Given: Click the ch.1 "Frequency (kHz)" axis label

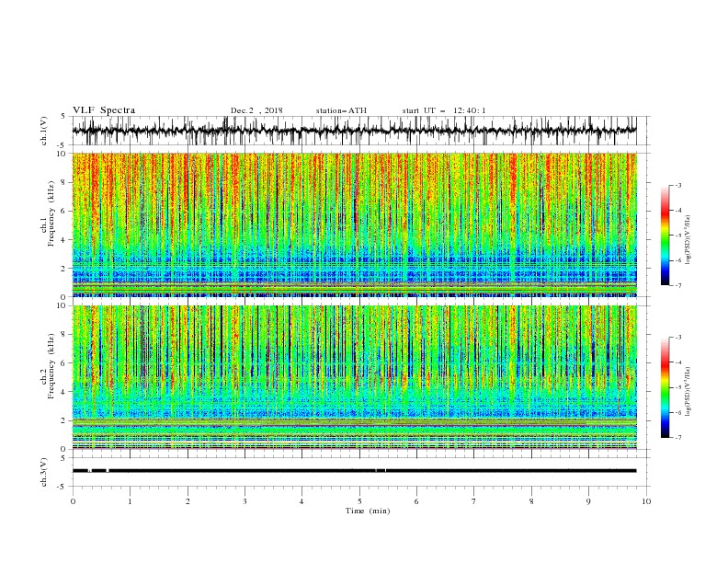Looking at the screenshot, I should click(x=52, y=212).
